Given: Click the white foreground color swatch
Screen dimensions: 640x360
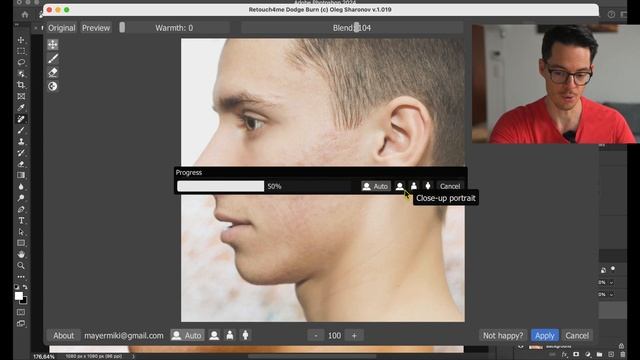Looking at the screenshot, I should click(x=18, y=296).
